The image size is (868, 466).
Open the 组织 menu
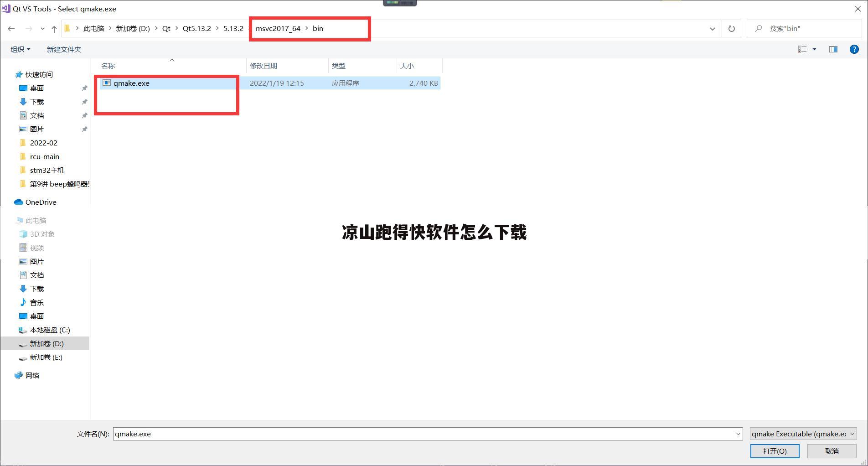pos(21,49)
